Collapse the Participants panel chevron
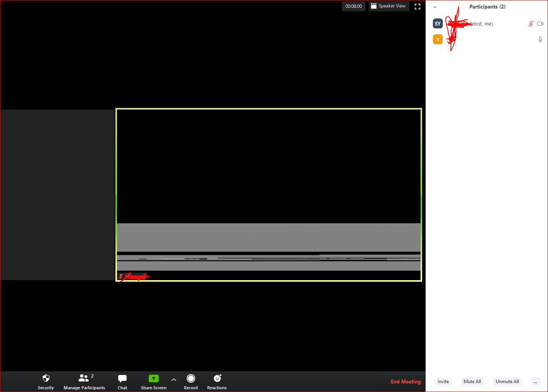 [x=435, y=7]
